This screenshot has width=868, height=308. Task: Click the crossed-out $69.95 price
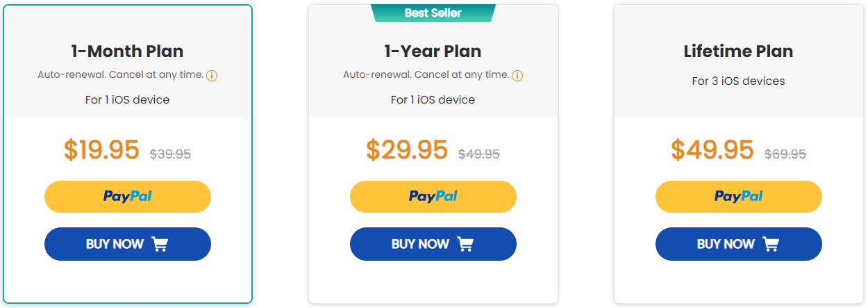click(x=785, y=154)
